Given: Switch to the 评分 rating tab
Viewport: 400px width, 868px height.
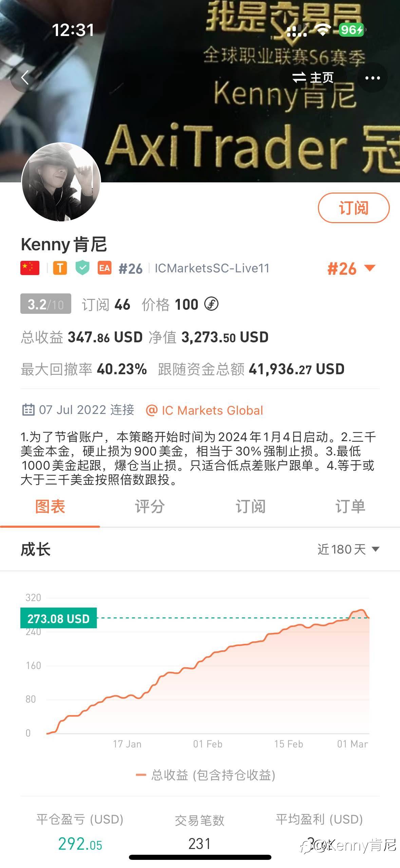Looking at the screenshot, I should [x=150, y=506].
